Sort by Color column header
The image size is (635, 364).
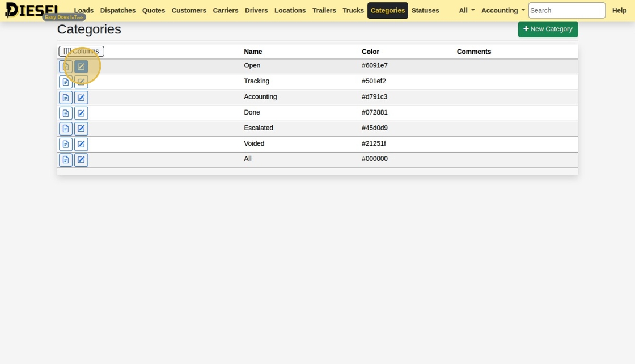click(370, 52)
